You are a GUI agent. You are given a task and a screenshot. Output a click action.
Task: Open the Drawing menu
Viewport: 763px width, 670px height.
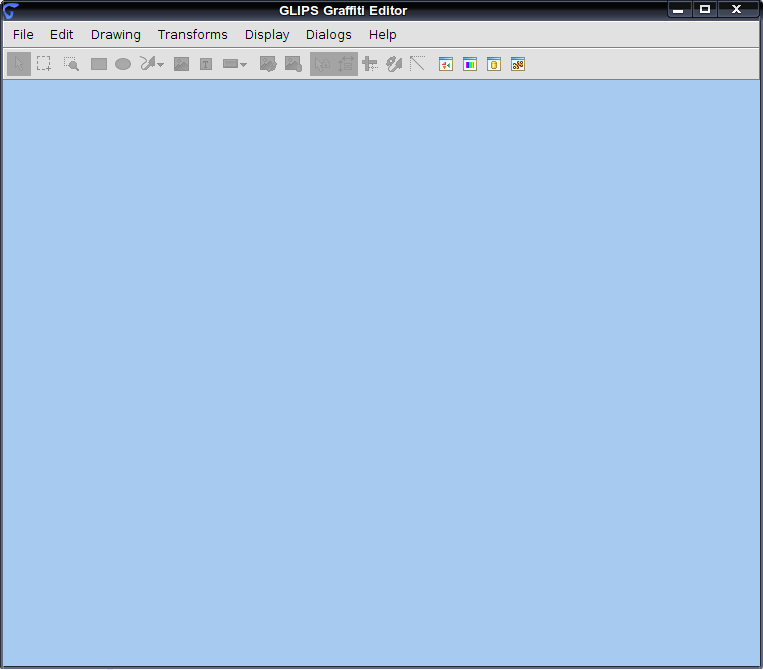point(116,35)
